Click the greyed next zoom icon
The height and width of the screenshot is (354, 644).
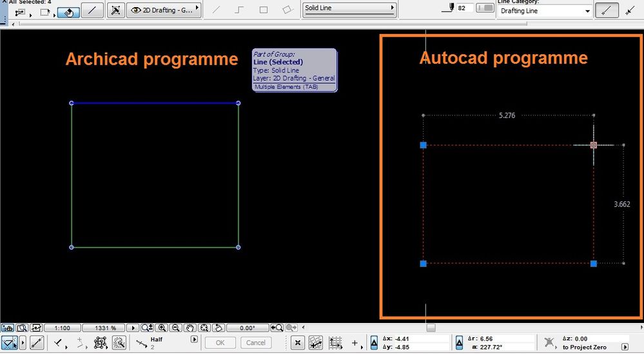[x=291, y=328]
